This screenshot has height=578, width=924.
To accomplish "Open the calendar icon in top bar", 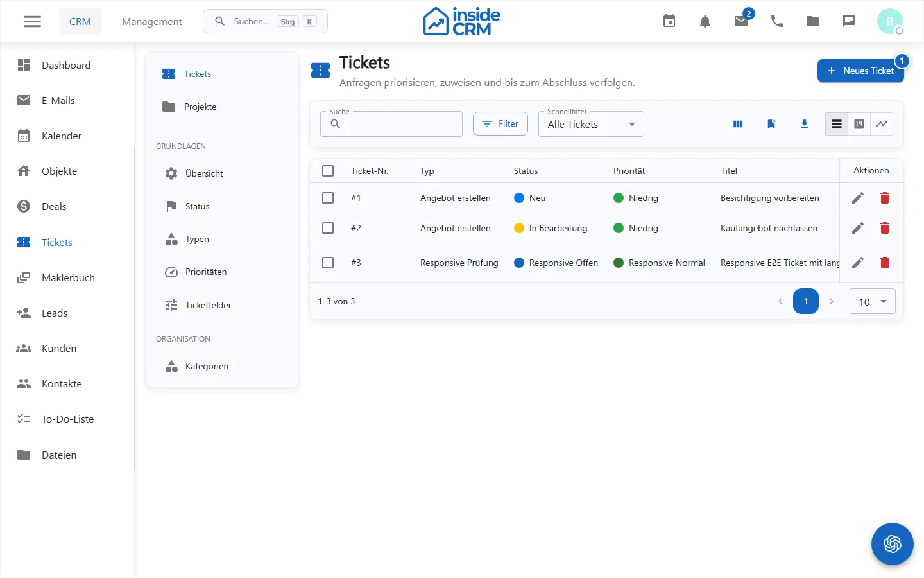I will pyautogui.click(x=669, y=21).
